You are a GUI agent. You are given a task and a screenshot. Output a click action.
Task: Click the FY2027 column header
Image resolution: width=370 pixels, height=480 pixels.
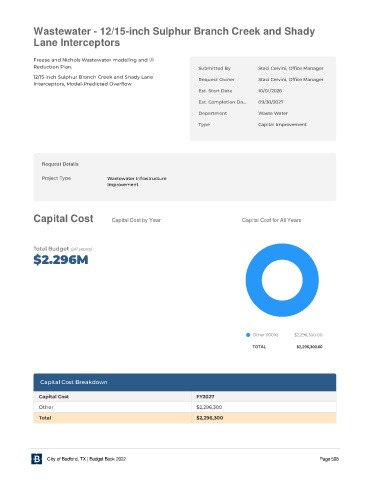(205, 397)
